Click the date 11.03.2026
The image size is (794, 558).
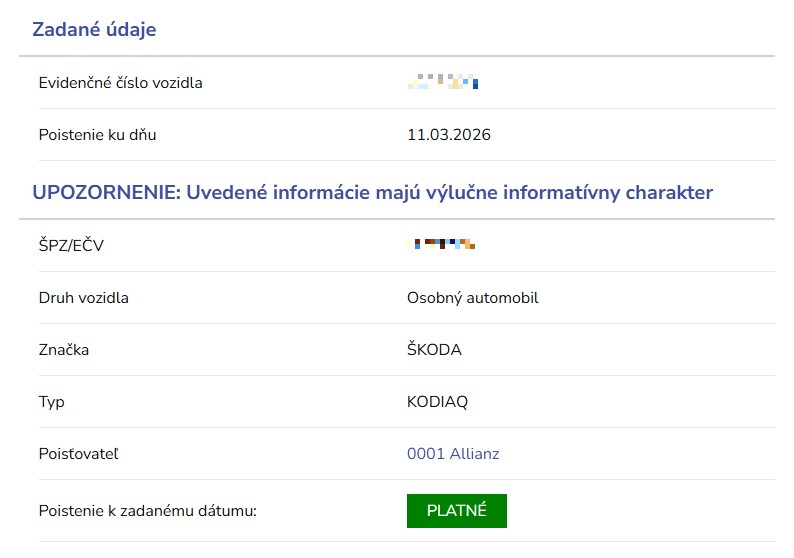click(x=449, y=135)
